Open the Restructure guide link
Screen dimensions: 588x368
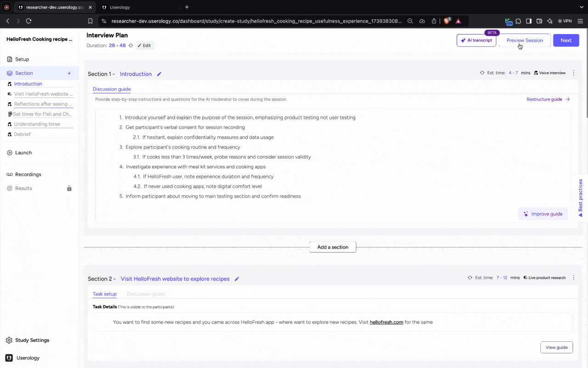click(x=548, y=99)
